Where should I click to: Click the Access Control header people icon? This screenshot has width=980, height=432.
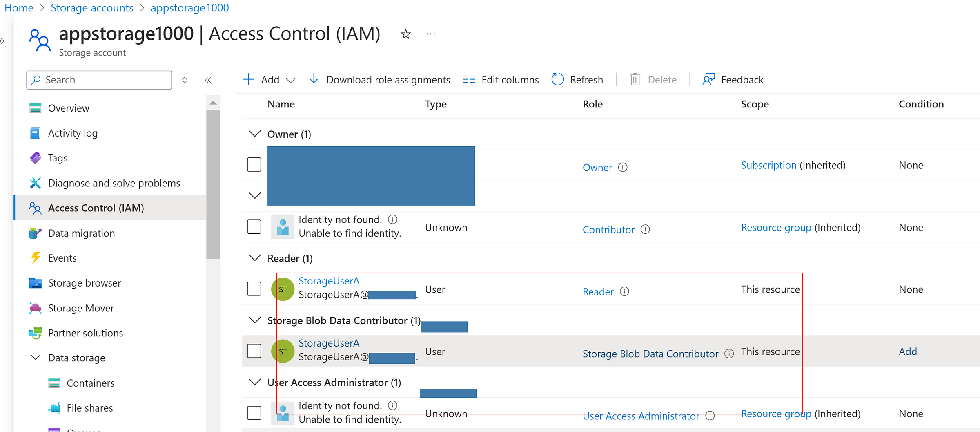point(40,40)
